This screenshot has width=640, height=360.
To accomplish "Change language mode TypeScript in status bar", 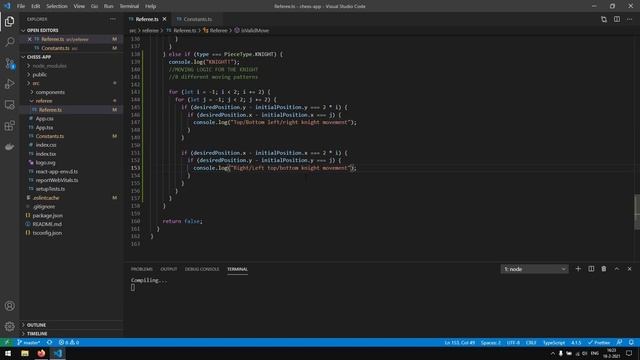I will [x=554, y=342].
